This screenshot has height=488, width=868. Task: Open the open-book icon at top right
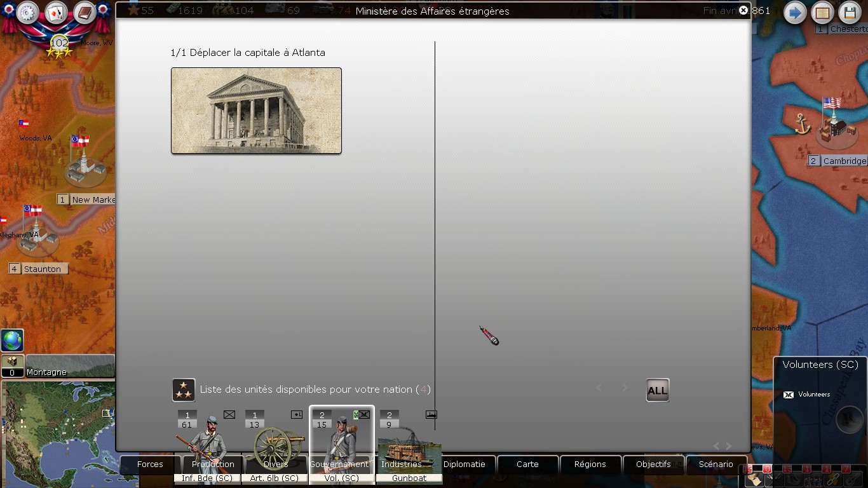pos(823,13)
